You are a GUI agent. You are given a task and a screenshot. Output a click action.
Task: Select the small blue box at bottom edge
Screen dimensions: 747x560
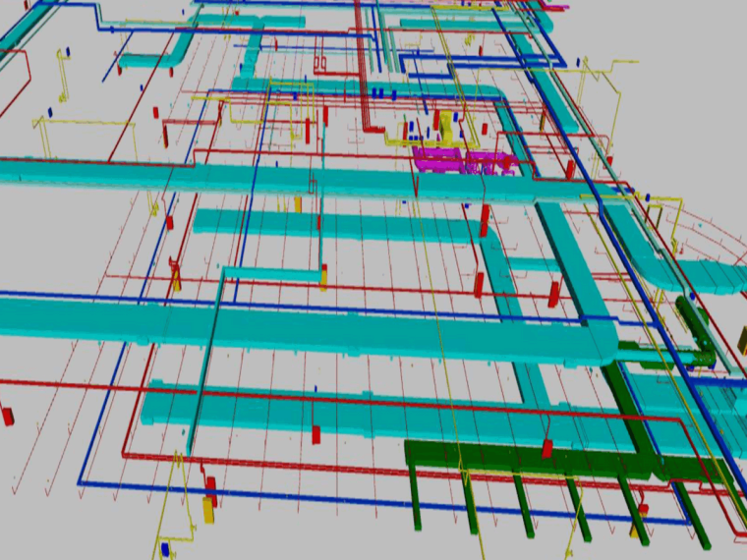[x=165, y=546]
